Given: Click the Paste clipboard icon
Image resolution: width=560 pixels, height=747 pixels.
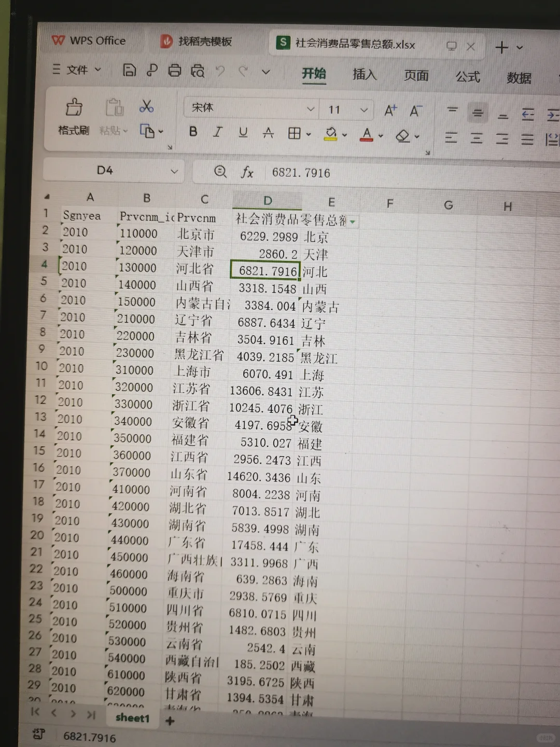Looking at the screenshot, I should pos(115,107).
